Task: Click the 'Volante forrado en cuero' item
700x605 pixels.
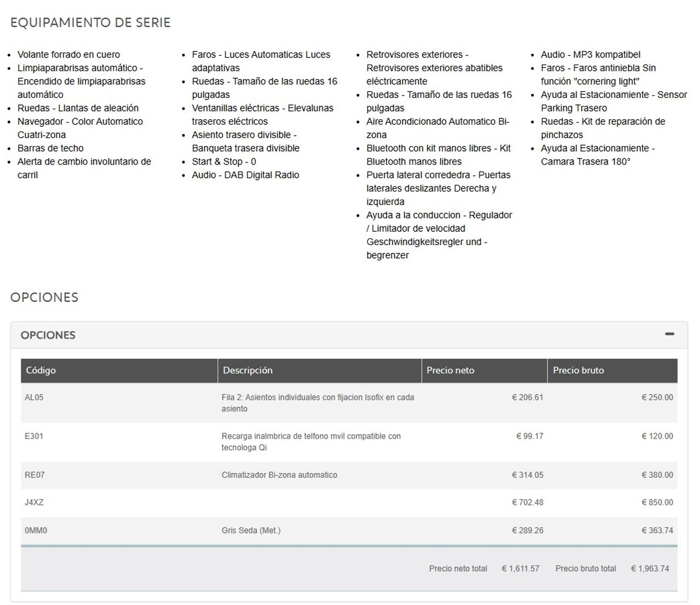Action: click(x=68, y=55)
